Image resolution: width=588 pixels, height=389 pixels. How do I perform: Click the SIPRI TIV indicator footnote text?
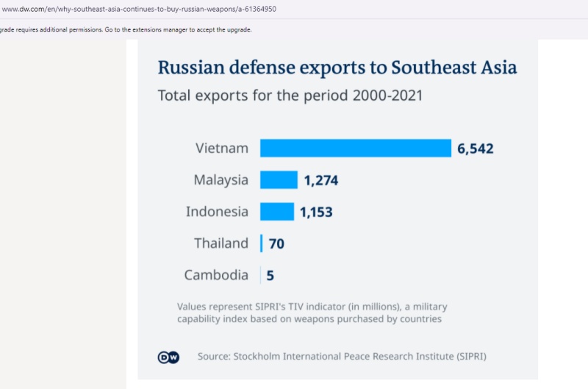(x=312, y=313)
